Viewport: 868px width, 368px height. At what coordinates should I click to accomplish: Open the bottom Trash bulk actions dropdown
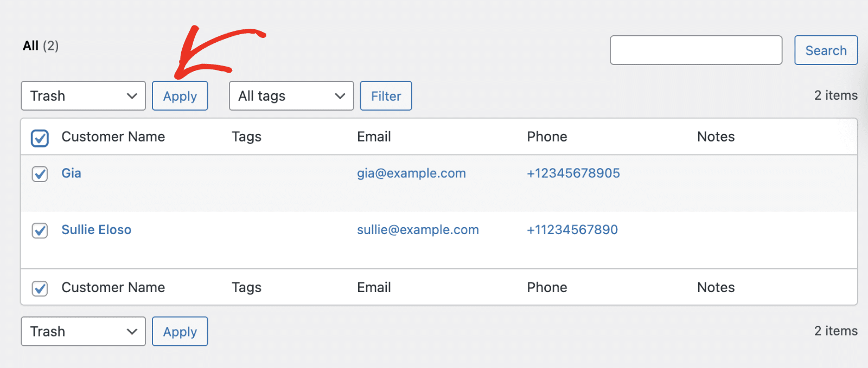(84, 332)
